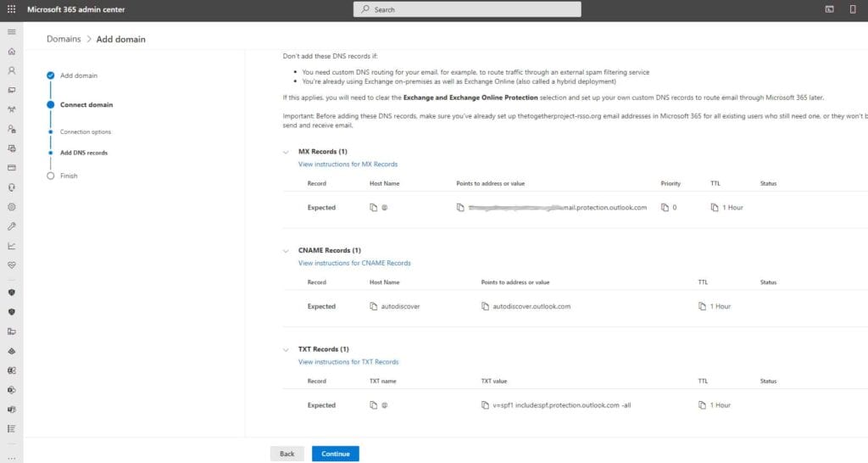
Task: Copy the TXT record name
Action: point(373,405)
